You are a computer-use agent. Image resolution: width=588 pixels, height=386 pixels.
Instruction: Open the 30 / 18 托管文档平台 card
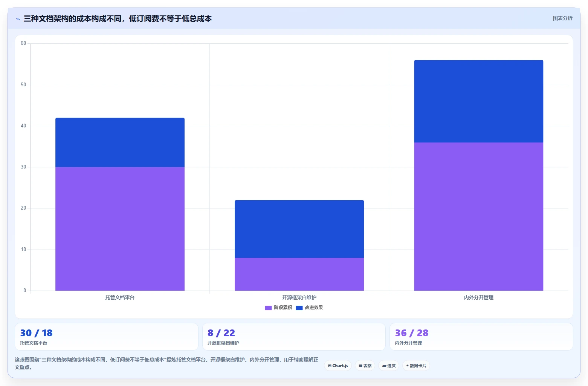[x=107, y=337]
